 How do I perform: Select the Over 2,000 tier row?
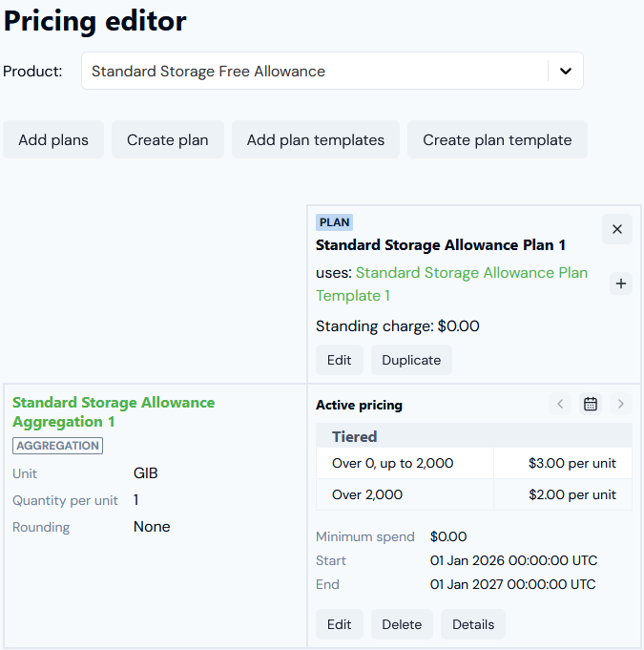point(473,494)
